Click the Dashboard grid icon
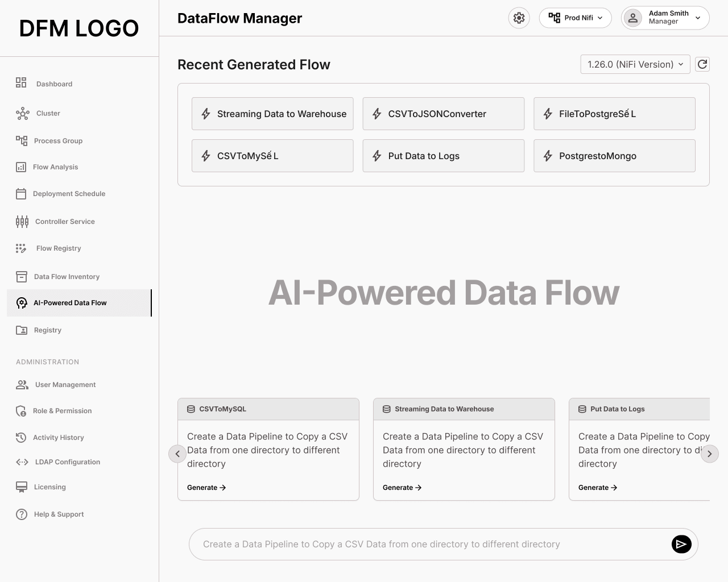728x582 pixels. point(21,83)
